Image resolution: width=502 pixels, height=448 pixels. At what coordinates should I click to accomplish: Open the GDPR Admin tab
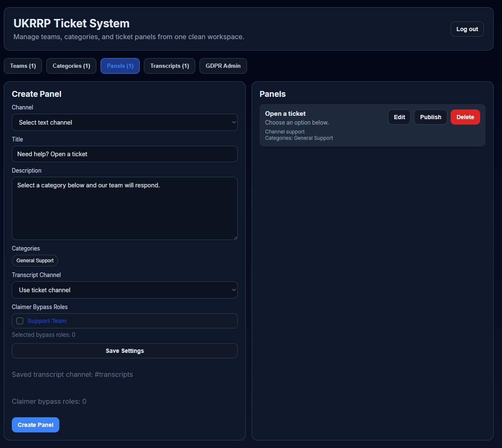click(223, 66)
